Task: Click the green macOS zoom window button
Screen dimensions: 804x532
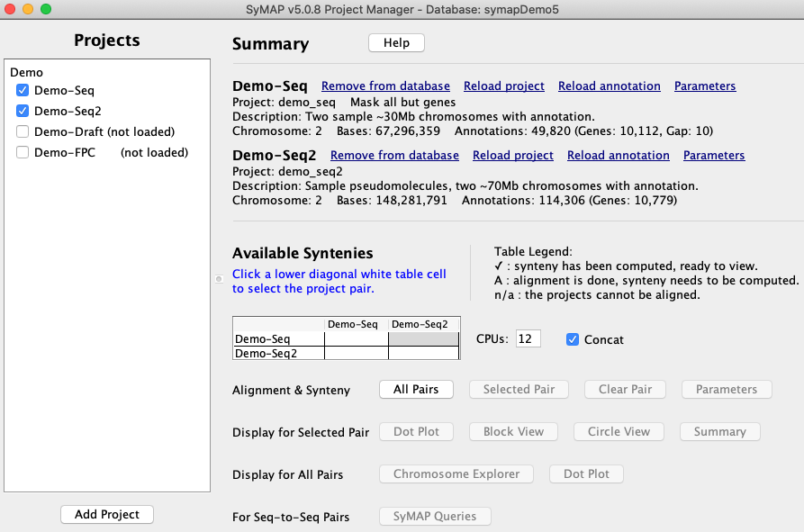Action: coord(46,9)
